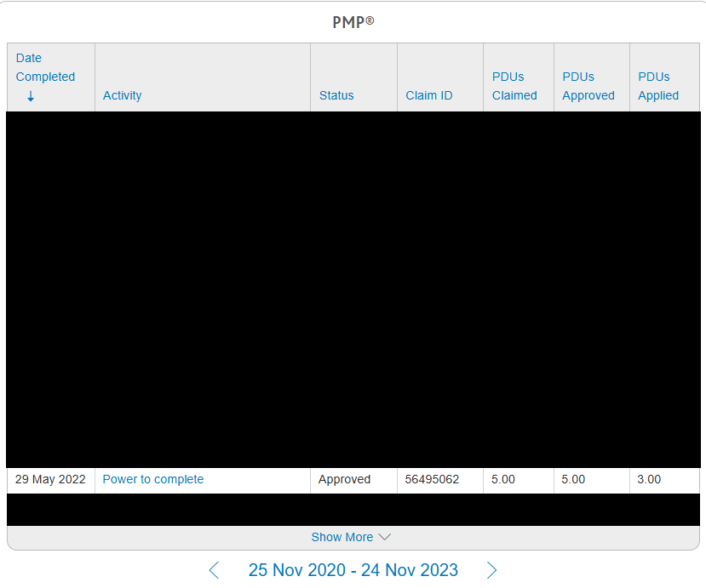Select claim ID 56495062
The width and height of the screenshot is (706, 588).
coord(432,479)
